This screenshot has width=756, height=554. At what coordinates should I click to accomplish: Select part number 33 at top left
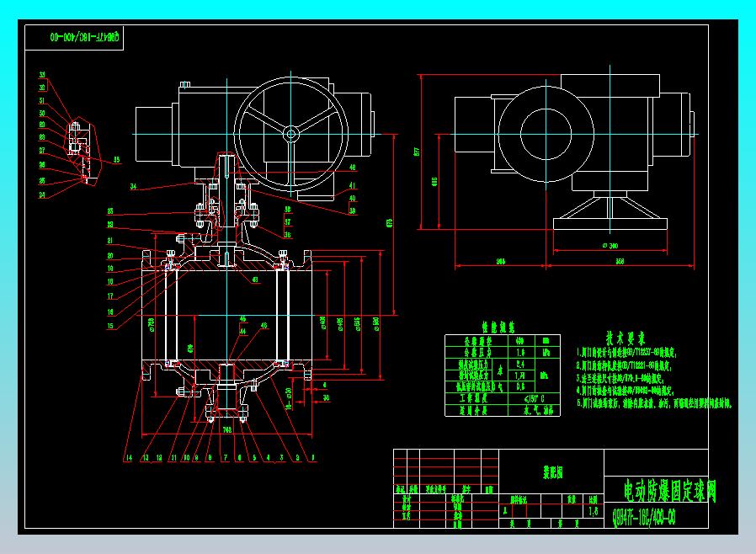pos(42,75)
